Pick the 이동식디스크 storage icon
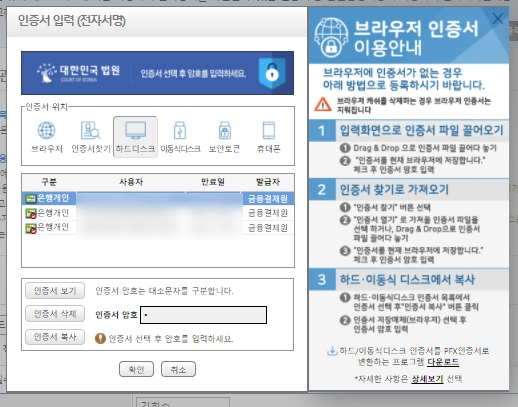The image size is (518, 407). [x=180, y=137]
